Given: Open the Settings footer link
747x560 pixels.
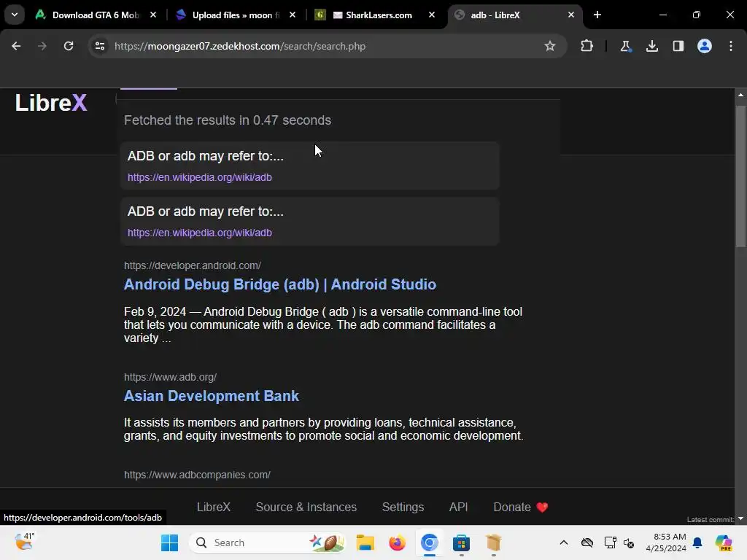Looking at the screenshot, I should (403, 507).
